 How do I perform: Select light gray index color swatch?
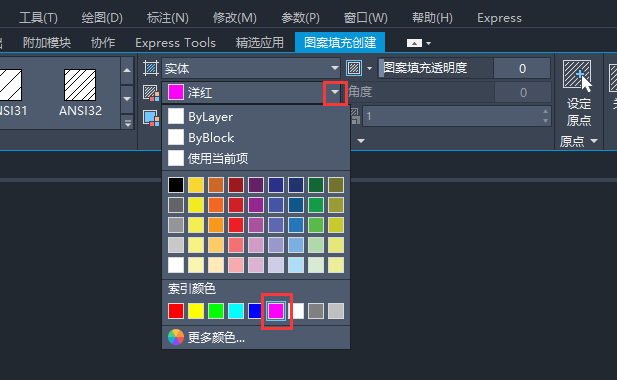[x=336, y=311]
